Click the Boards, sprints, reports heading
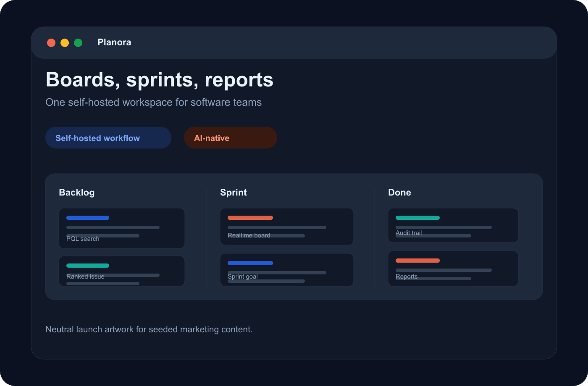Image resolution: width=588 pixels, height=386 pixels. point(160,80)
